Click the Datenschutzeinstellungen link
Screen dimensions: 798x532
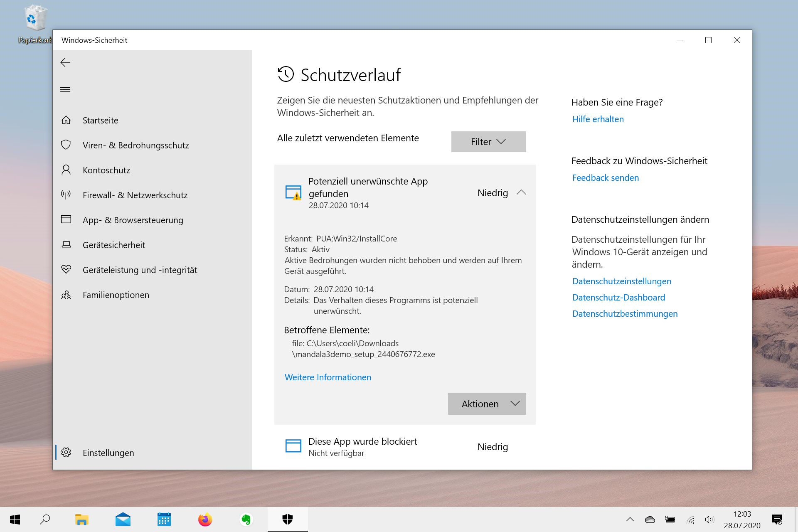point(621,281)
